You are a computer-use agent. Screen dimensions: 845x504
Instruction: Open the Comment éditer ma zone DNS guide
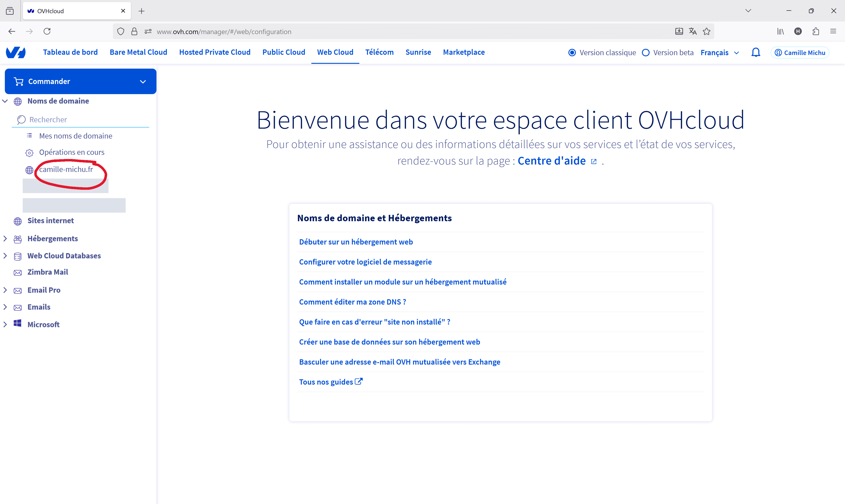point(352,302)
